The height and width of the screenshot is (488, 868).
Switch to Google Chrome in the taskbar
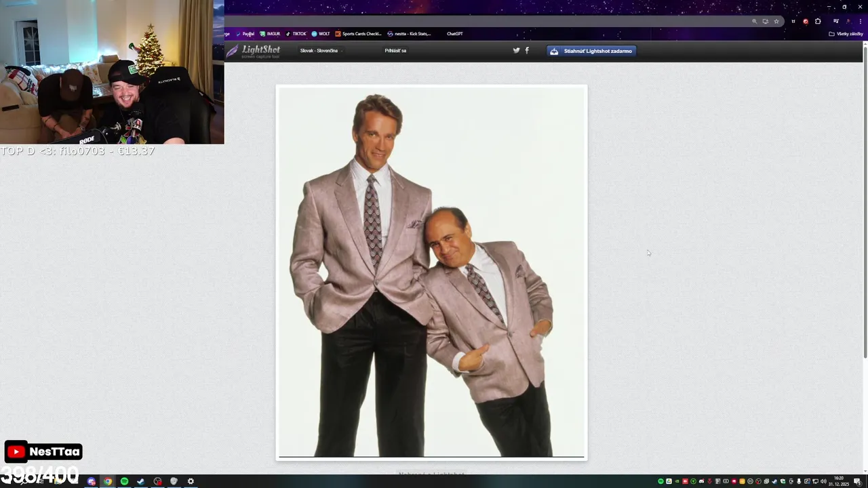click(x=108, y=481)
